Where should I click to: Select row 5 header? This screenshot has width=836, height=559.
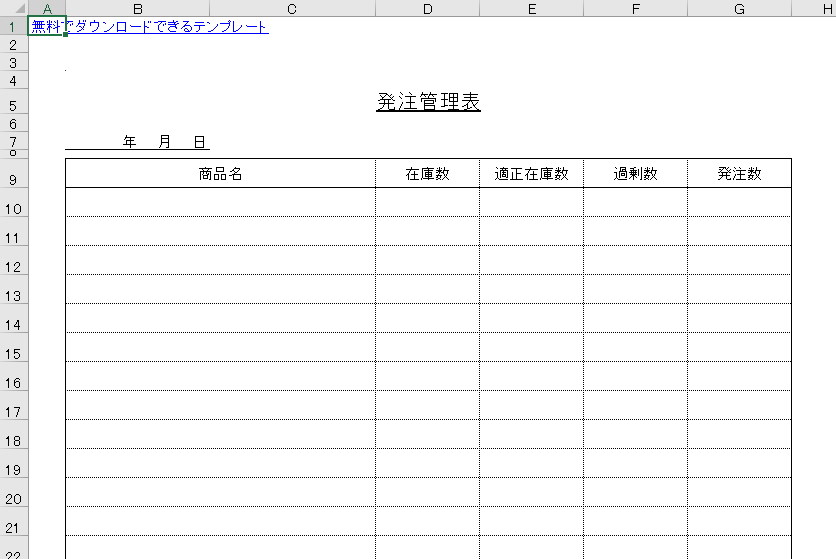click(13, 102)
